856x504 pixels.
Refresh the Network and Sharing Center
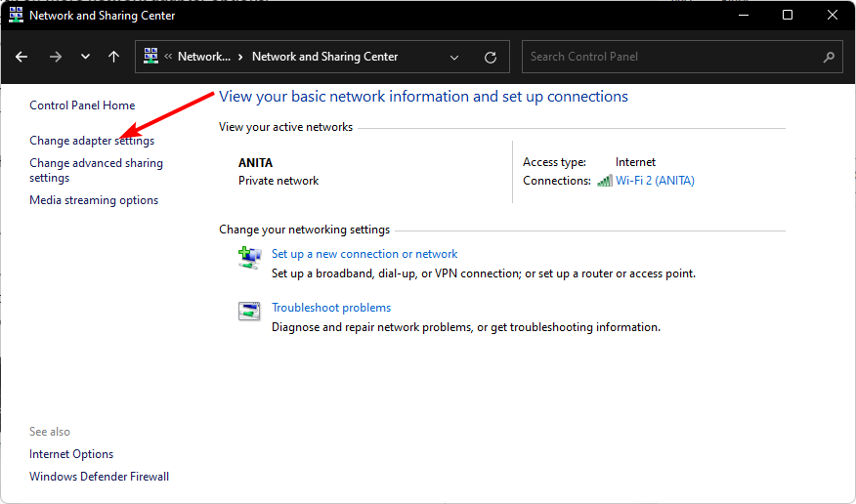coord(491,57)
